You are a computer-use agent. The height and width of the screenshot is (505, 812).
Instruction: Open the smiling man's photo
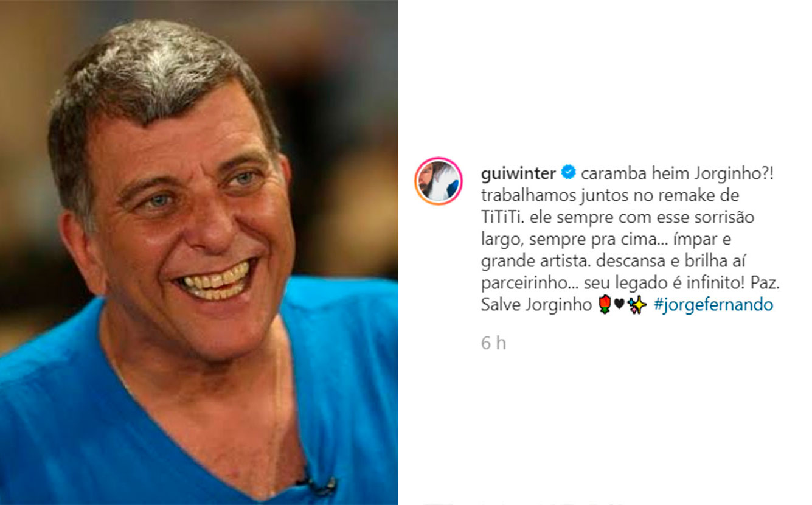[x=199, y=252]
